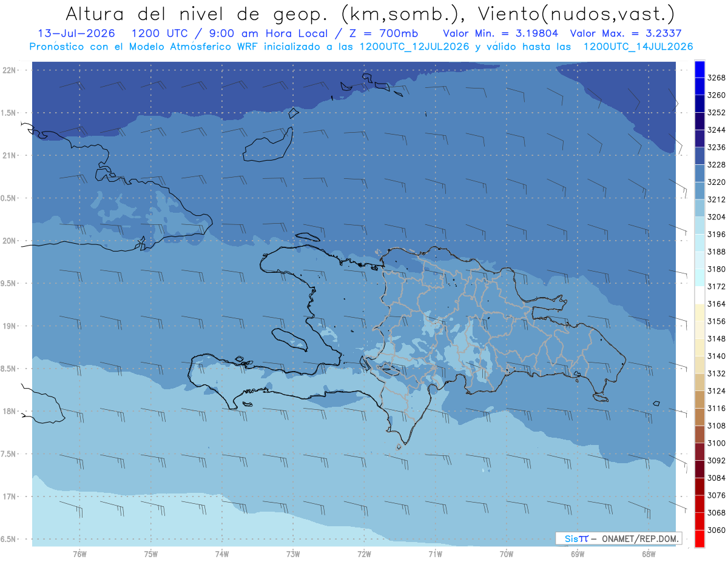Click the legend band between 3204 and 3212
Screen dimensions: 728x562
pyautogui.click(x=699, y=208)
